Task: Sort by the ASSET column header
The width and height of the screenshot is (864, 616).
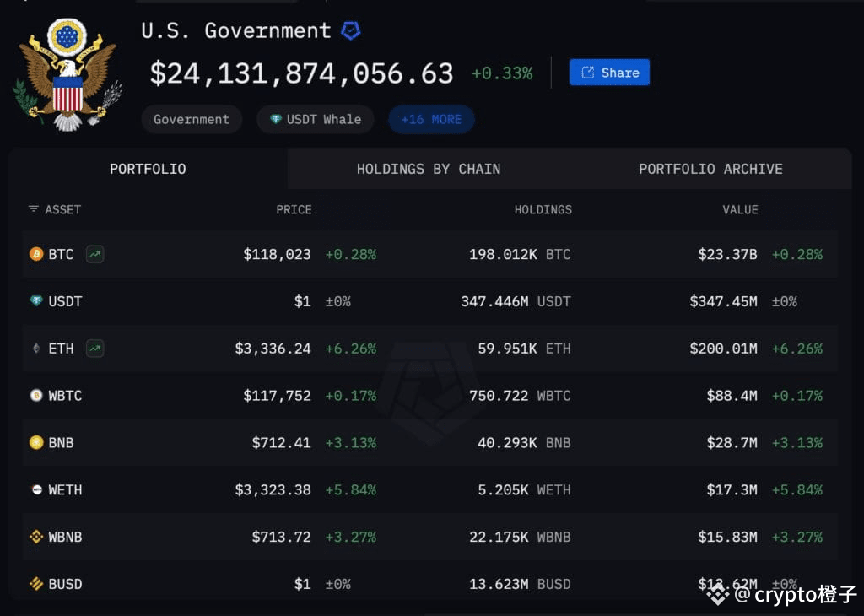Action: [62, 209]
